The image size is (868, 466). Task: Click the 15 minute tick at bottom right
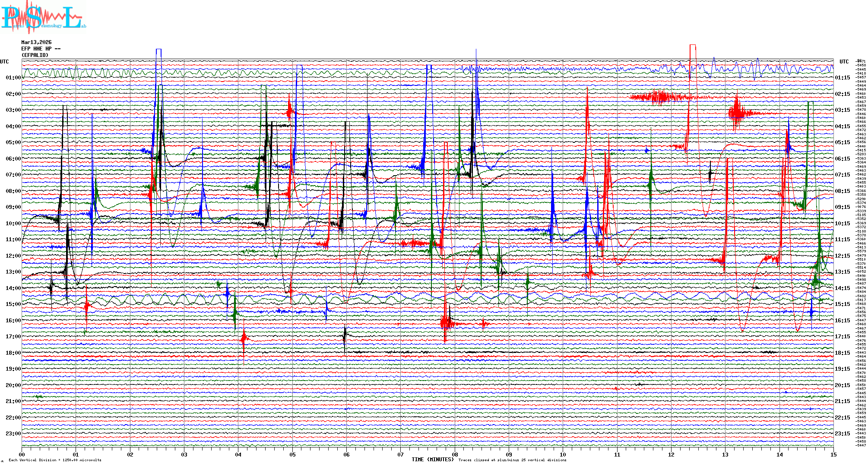click(833, 455)
